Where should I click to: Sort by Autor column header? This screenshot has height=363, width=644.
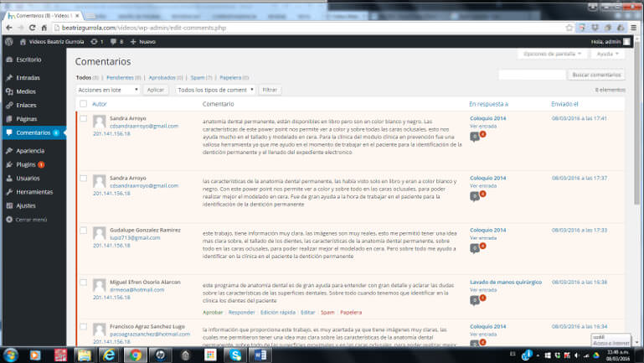click(100, 104)
